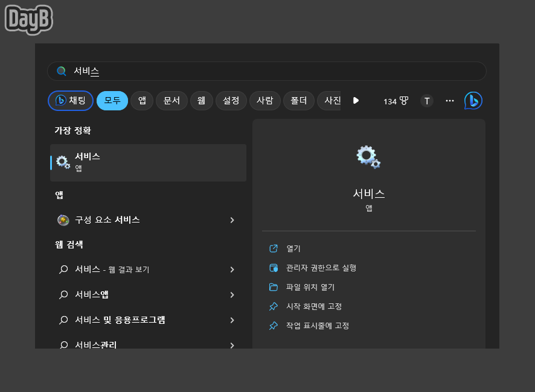Click the 구성 요소 서비스 app icon
The image size is (535, 392).
point(63,220)
